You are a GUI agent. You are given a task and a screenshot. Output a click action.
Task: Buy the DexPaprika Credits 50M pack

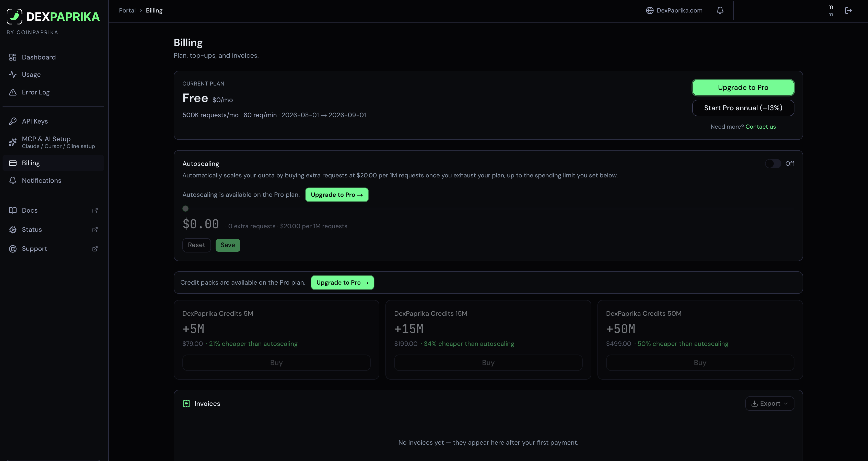[x=700, y=363]
